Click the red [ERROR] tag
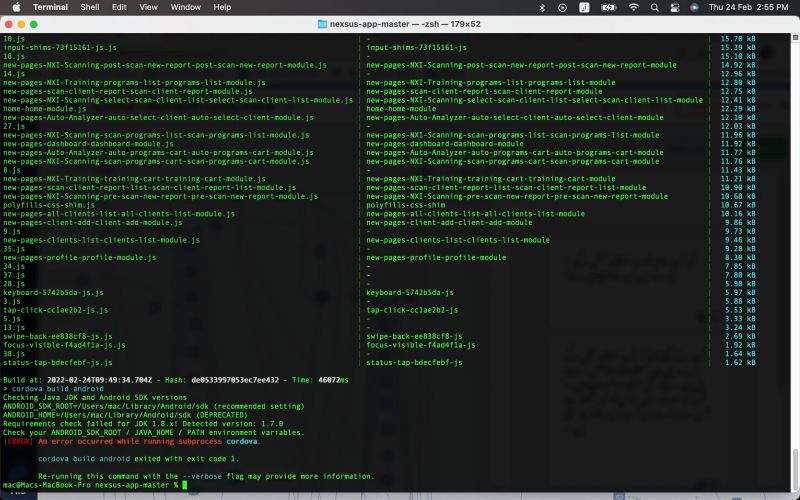 pos(18,441)
